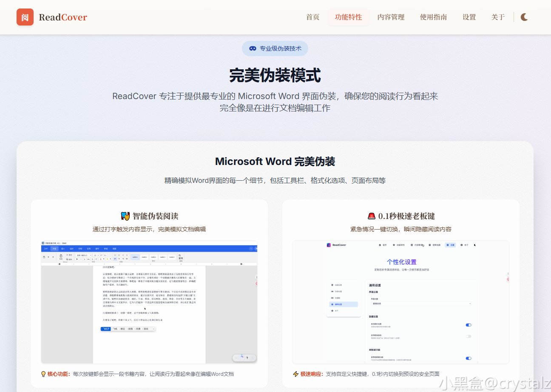Click the Word app icon in the preview title bar

point(43,242)
